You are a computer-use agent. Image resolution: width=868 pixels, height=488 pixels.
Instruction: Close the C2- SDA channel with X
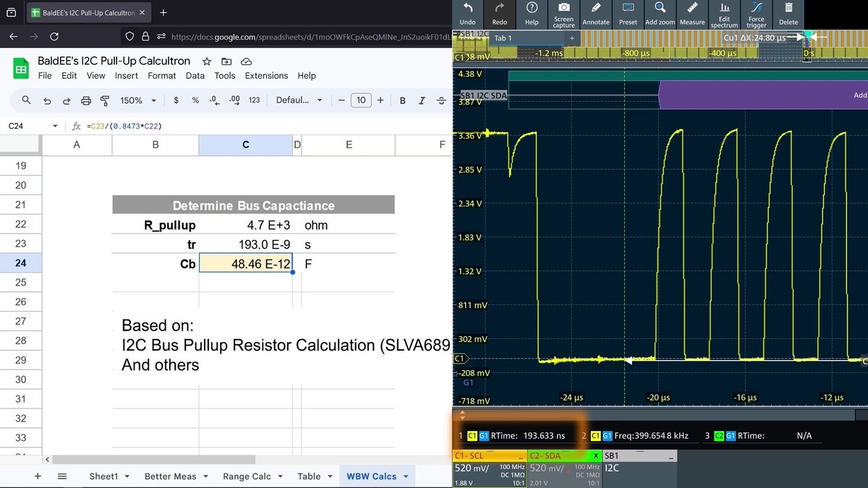click(595, 456)
